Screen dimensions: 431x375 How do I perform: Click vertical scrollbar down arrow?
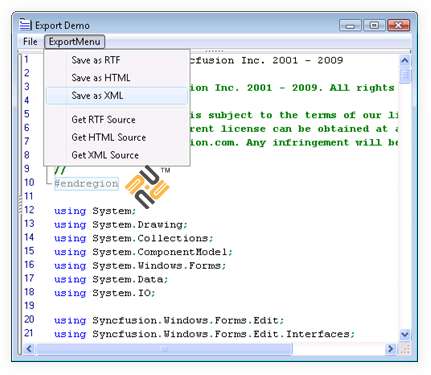tap(405, 334)
